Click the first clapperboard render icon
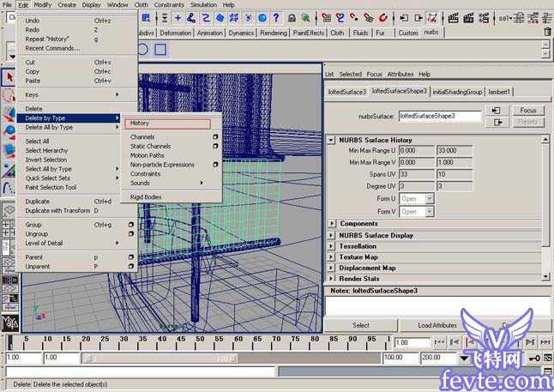 [454, 18]
